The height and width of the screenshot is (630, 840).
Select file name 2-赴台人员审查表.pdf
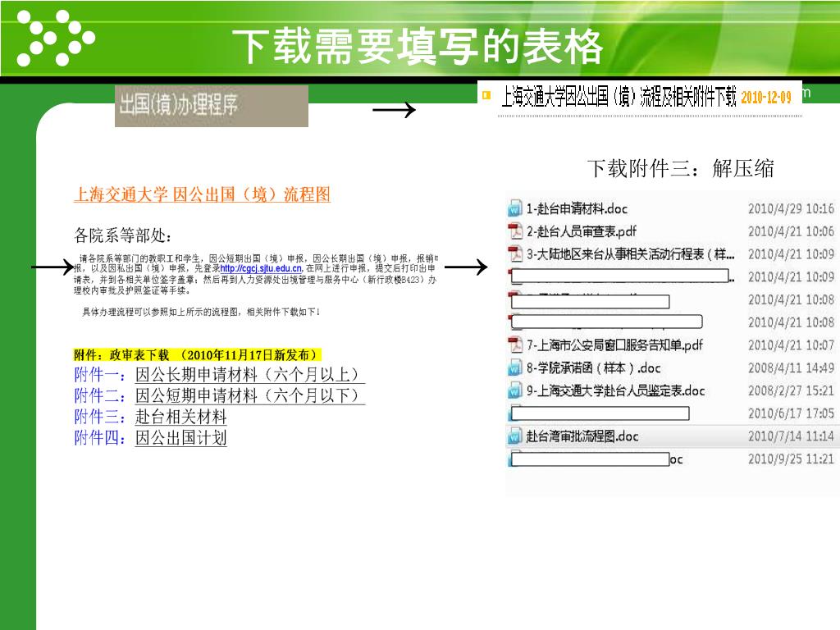[x=582, y=231]
